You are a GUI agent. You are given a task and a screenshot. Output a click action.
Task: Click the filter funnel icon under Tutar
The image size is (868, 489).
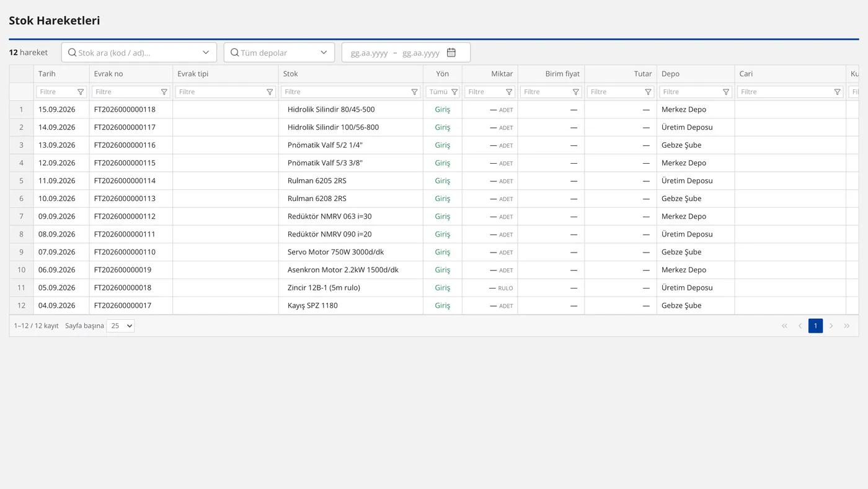[648, 92]
